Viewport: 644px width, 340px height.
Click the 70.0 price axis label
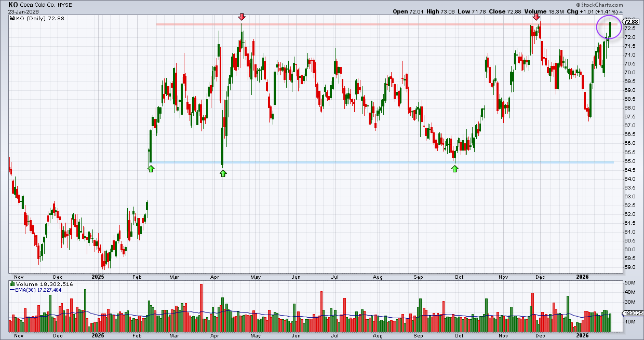[x=629, y=73]
